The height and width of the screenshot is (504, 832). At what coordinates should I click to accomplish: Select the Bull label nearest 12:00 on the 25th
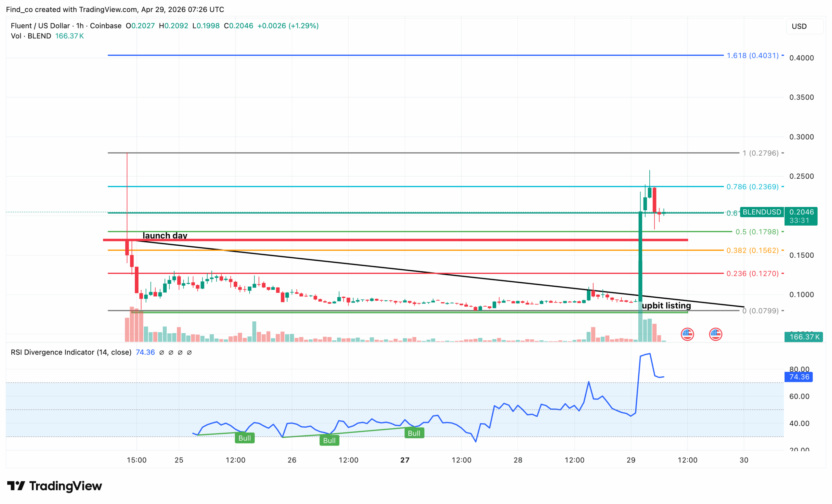coord(245,438)
